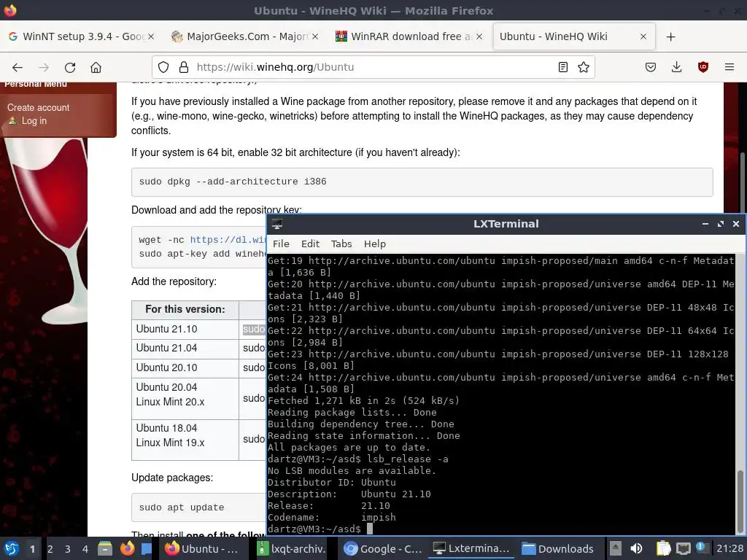Open the clipboard manager tray icon
This screenshot has width=747, height=560.
point(663,548)
